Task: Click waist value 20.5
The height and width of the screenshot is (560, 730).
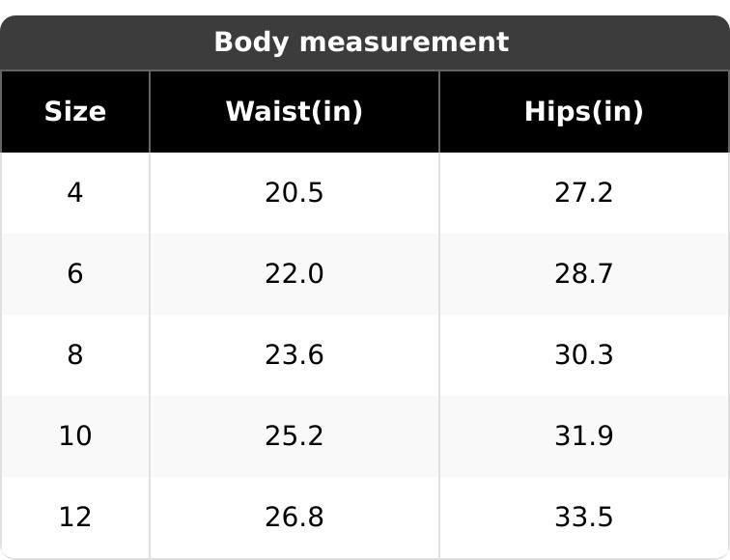Action: (x=294, y=193)
